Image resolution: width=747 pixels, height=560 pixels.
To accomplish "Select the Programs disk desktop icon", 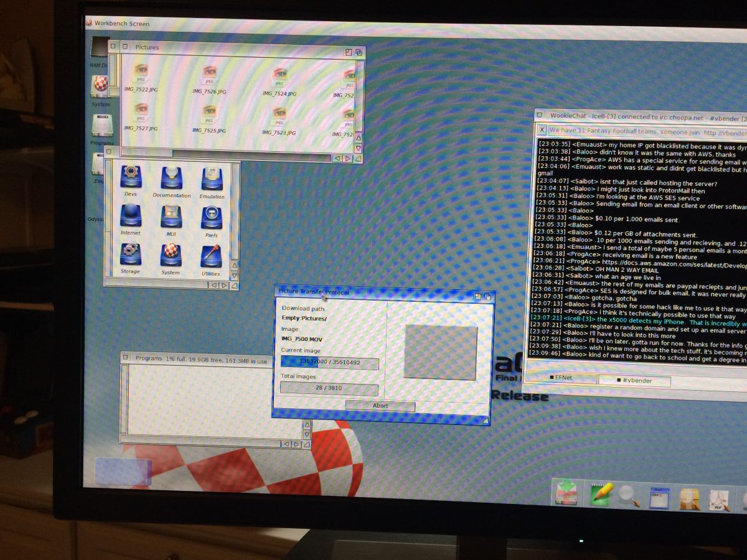I will [101, 129].
